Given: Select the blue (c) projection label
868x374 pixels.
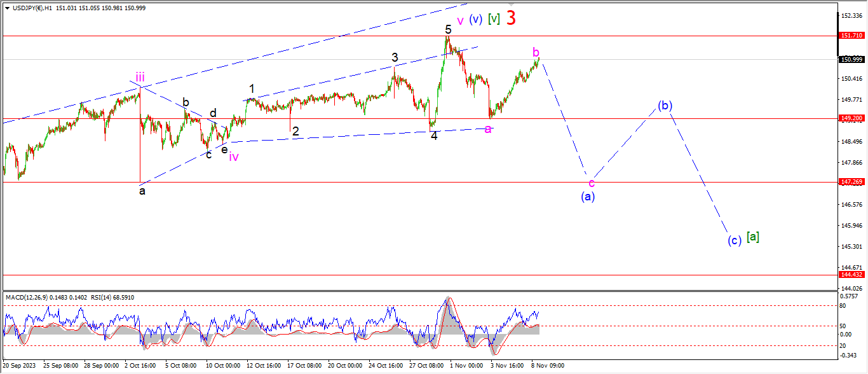Looking at the screenshot, I should pos(735,240).
